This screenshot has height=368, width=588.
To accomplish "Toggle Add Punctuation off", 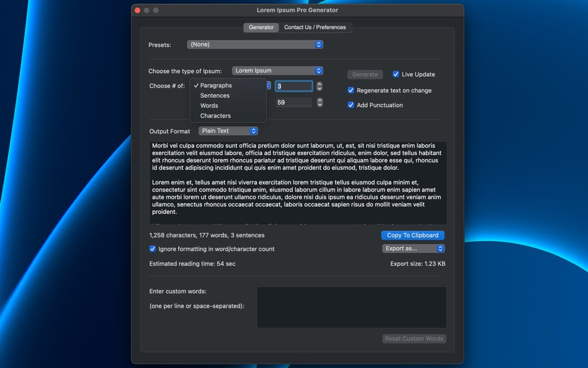I will 351,105.
